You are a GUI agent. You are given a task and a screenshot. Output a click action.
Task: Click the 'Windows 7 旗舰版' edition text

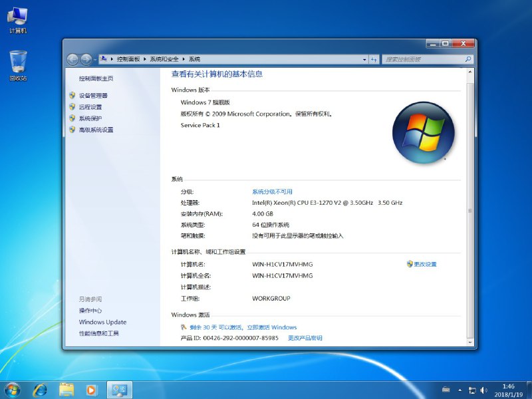[205, 102]
